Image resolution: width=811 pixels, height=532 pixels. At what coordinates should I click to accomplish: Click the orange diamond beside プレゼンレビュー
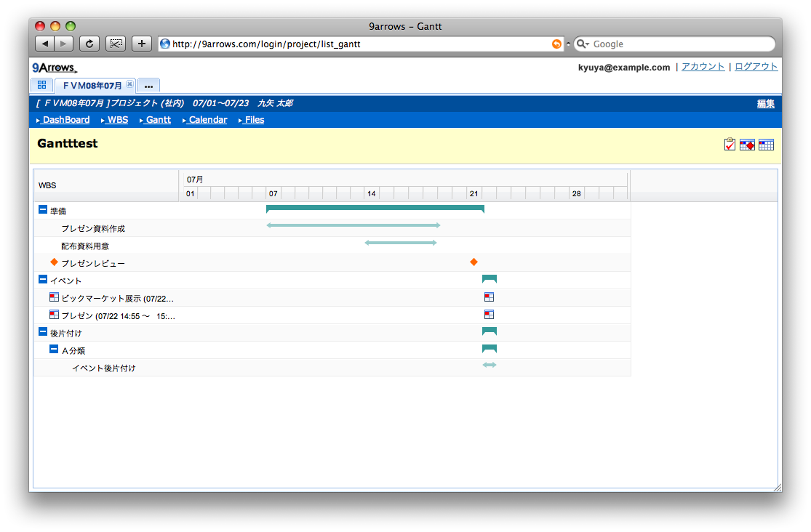tap(54, 262)
